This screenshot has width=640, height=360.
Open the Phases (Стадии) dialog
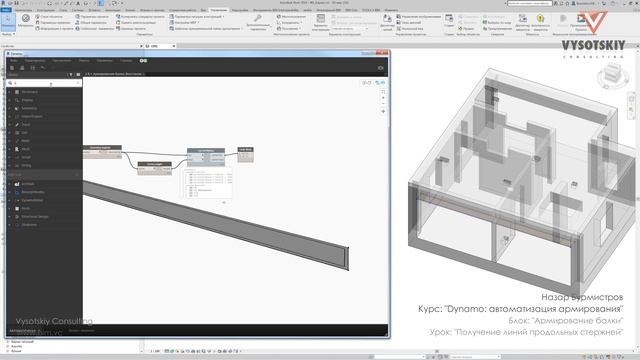click(449, 21)
